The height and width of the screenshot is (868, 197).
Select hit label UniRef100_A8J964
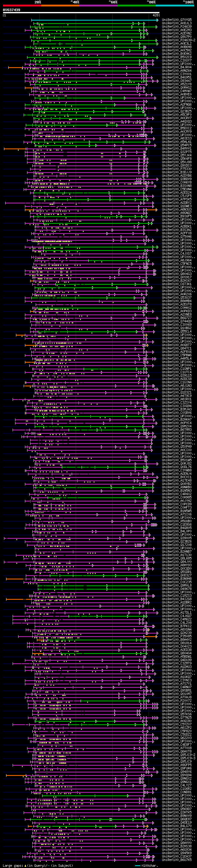pos(177,260)
